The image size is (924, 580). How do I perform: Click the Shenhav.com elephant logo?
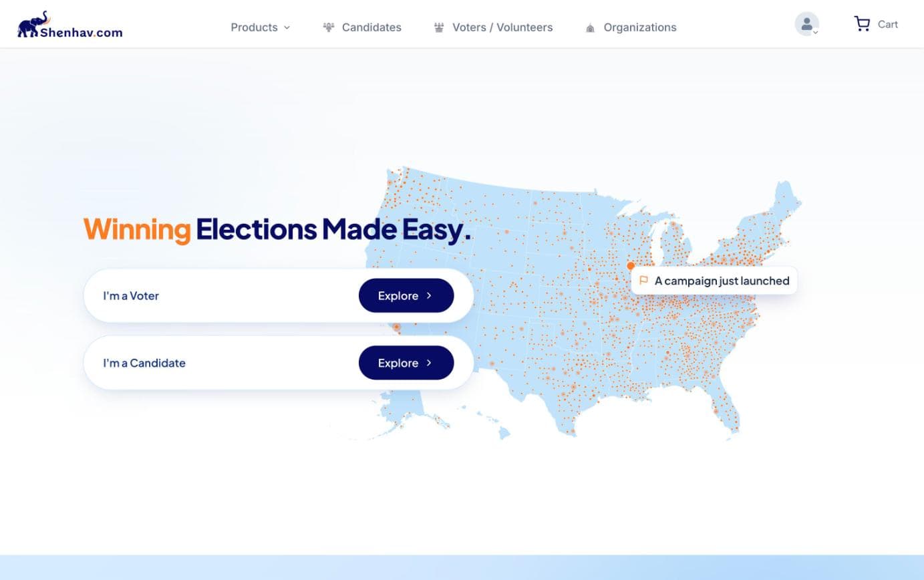pos(69,25)
